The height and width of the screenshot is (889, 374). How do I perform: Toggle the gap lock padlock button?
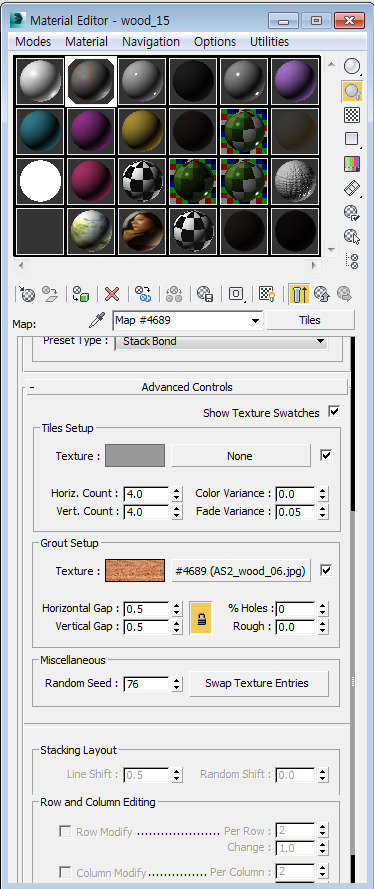pyautogui.click(x=201, y=617)
